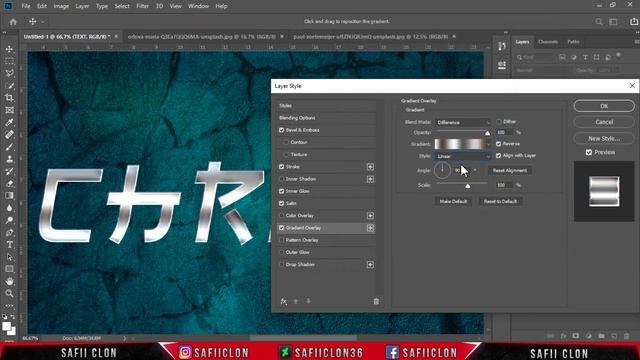The width and height of the screenshot is (640, 360).
Task: Select the Rectangle shape tool
Action: [9, 269]
